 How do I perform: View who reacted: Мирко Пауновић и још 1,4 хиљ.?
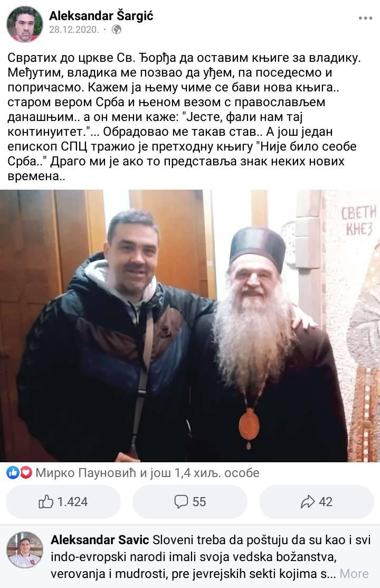pyautogui.click(x=147, y=473)
